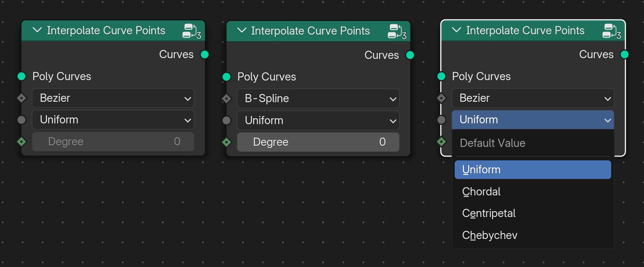Choose Chebychev parameterization option
This screenshot has width=644, height=267.
533,235
